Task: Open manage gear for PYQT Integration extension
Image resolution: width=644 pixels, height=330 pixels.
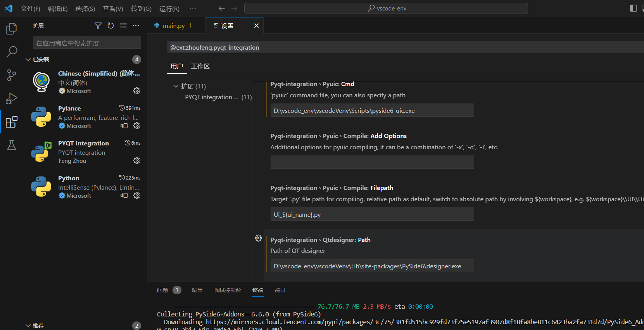Action: [137, 161]
